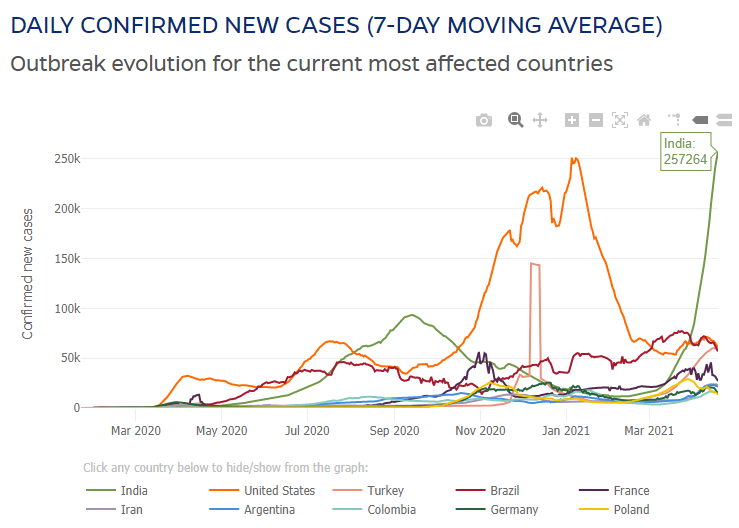The width and height of the screenshot is (739, 528).
Task: Toggle Iran in the country legend
Action: pos(129,510)
